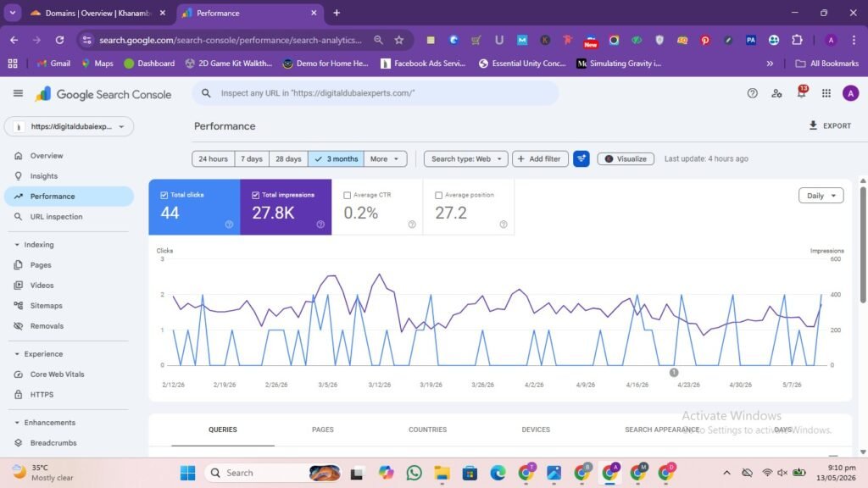Image resolution: width=868 pixels, height=488 pixels.
Task: Show all bookmarks overflow chevron
Action: pos(770,64)
